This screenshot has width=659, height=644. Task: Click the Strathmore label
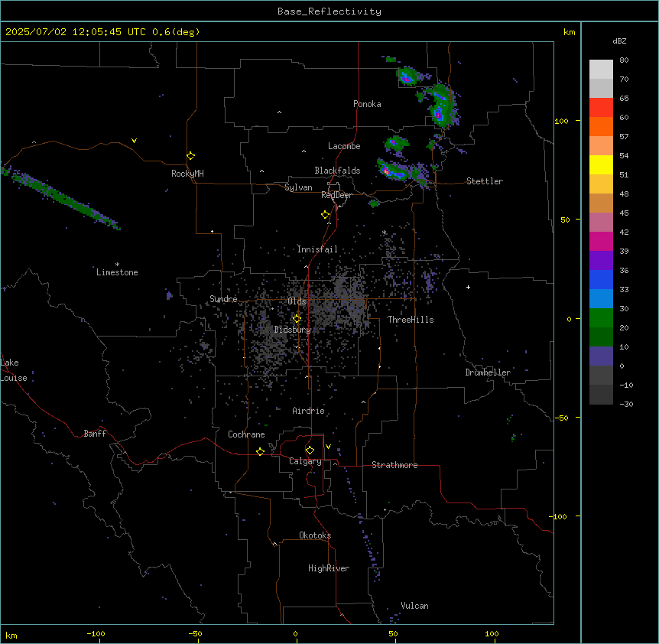pyautogui.click(x=394, y=465)
